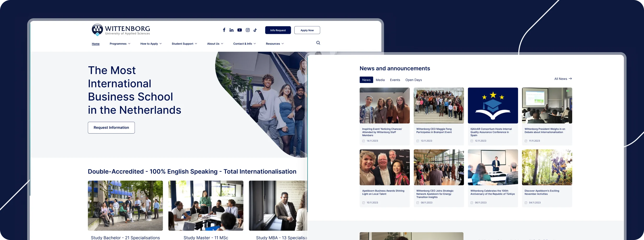The width and height of the screenshot is (644, 240).
Task: Open the Facebook social icon
Action: click(224, 30)
